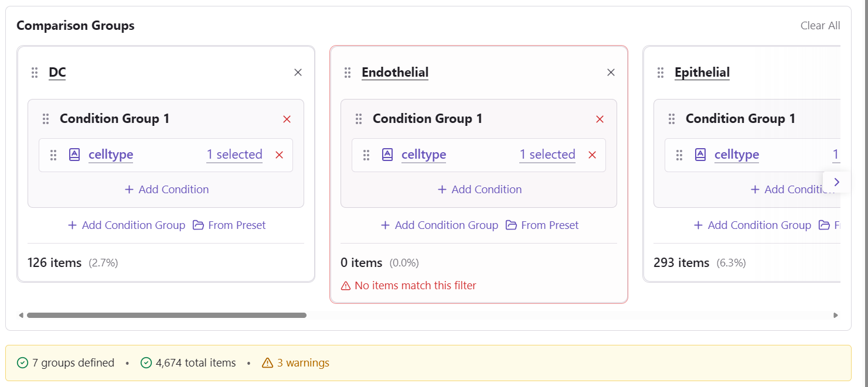Click the drag handle of Condition Group 1 in Endothelial

click(x=359, y=118)
